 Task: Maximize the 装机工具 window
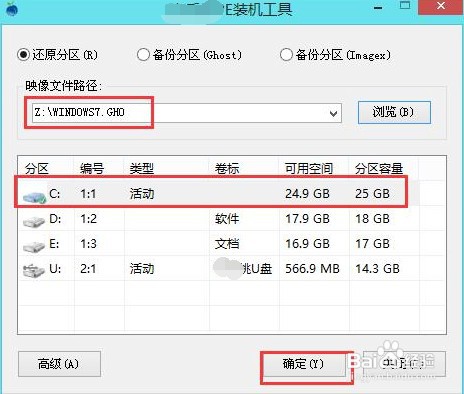coord(405,6)
